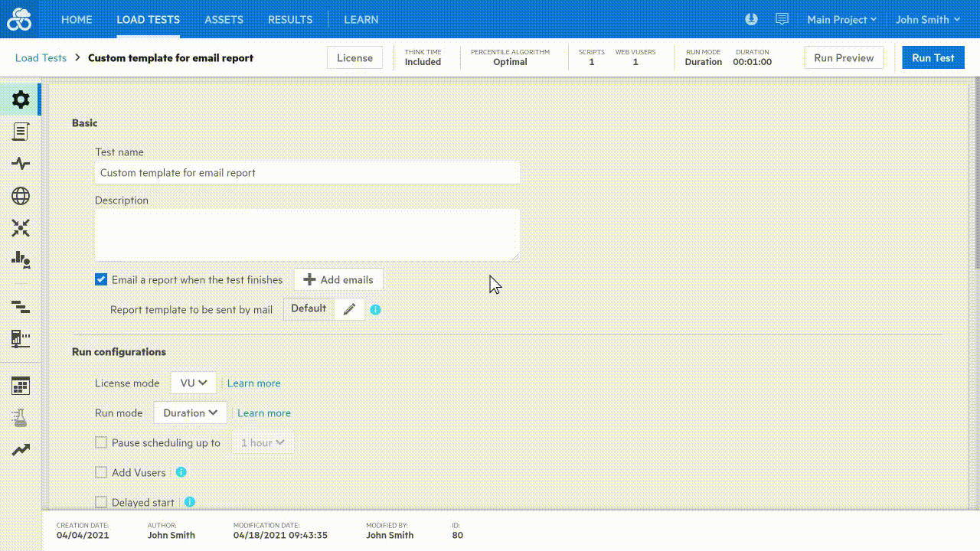Go to the ASSETS section
The height and width of the screenshot is (551, 980).
(224, 19)
